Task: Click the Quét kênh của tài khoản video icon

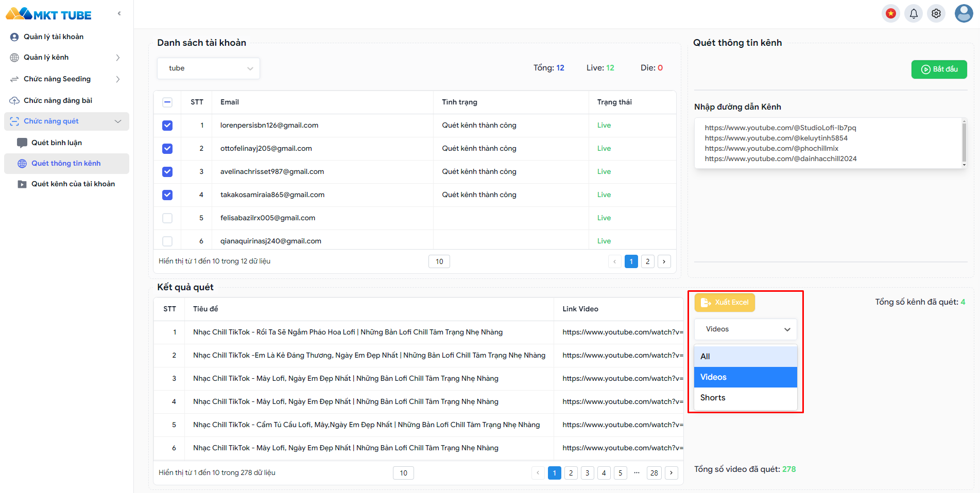Action: [x=22, y=184]
